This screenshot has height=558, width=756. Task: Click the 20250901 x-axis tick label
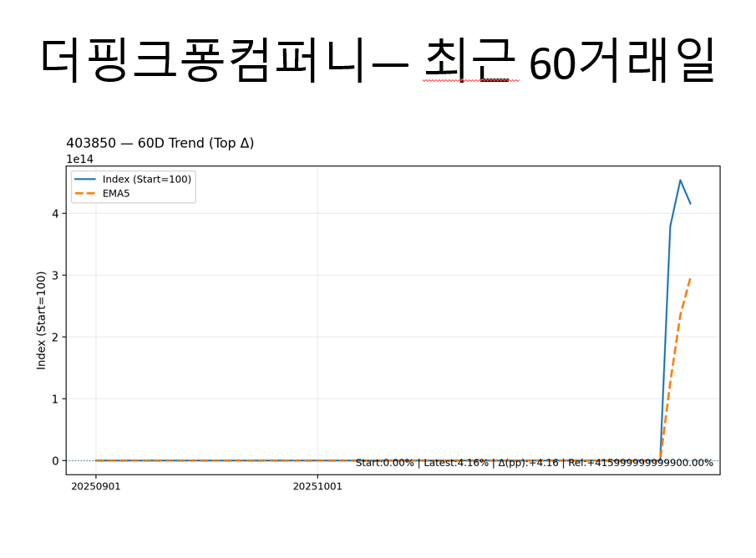click(96, 486)
